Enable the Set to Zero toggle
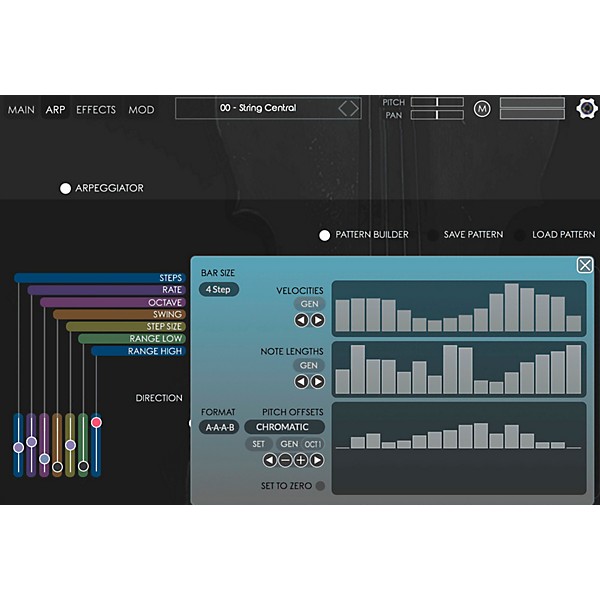This screenshot has height=600, width=600. click(x=320, y=486)
